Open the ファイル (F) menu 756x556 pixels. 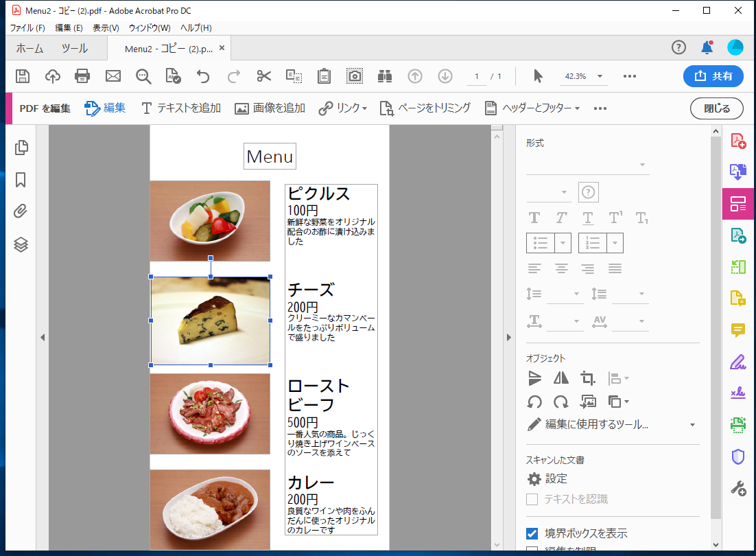click(x=27, y=27)
